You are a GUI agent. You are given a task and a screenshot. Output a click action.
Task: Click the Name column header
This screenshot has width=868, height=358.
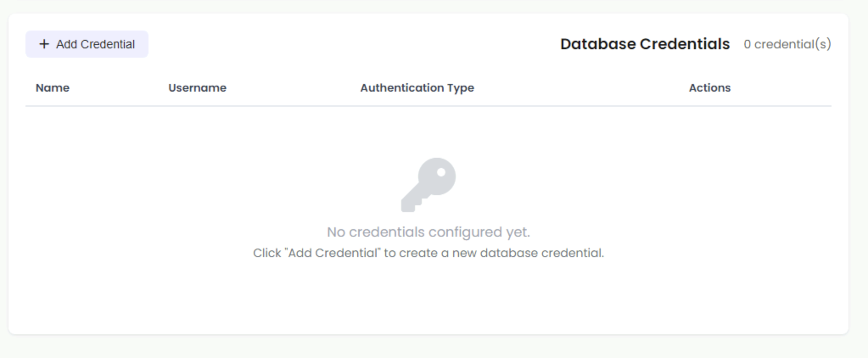click(x=52, y=88)
